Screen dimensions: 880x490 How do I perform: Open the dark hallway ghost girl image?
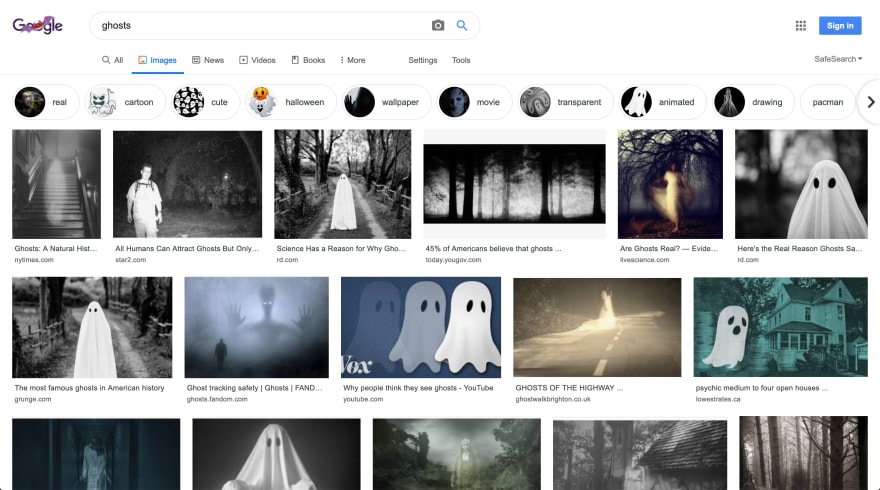(96, 454)
